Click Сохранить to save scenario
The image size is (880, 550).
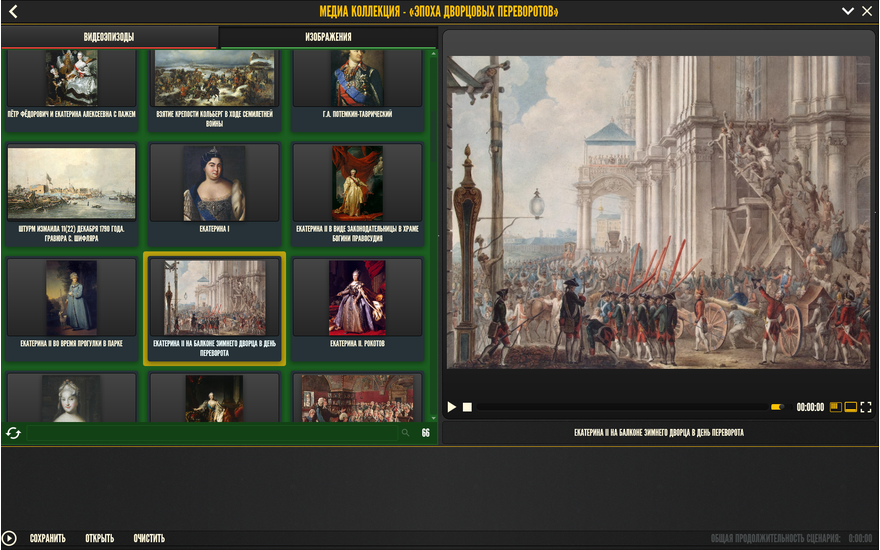pos(47,538)
